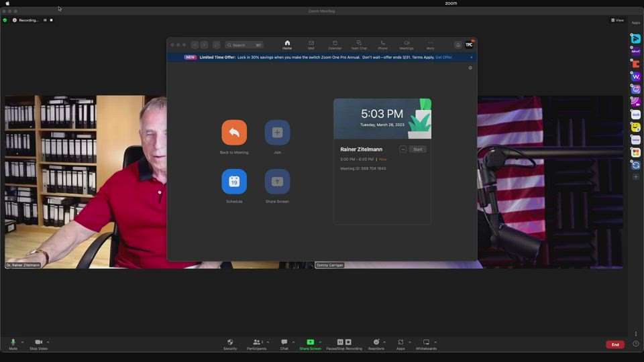
Task: Click the Get Offer link in banner
Action: (x=443, y=57)
